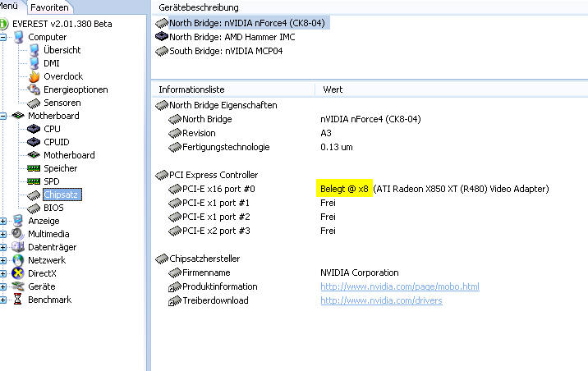Click the AMD Hammer IMC chip icon

(x=162, y=36)
